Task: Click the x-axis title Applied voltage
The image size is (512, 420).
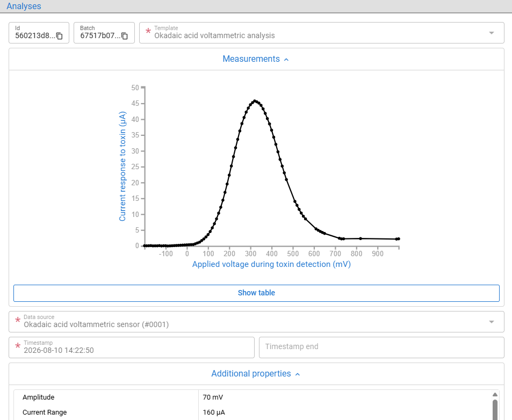Action: [x=271, y=264]
